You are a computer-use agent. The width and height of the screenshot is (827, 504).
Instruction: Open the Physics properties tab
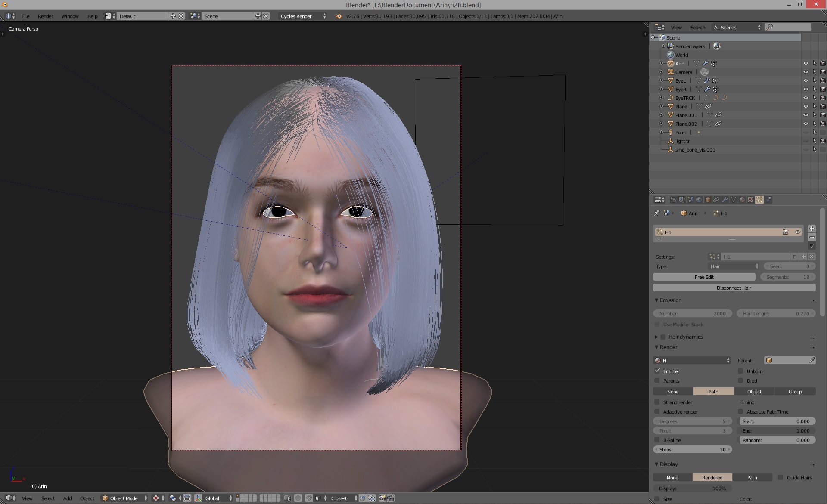(769, 200)
